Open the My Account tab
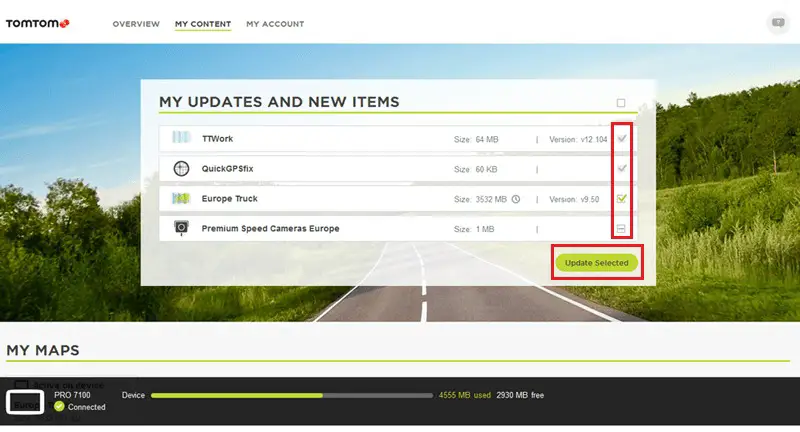Screen dimensions: 800x432 [275, 24]
